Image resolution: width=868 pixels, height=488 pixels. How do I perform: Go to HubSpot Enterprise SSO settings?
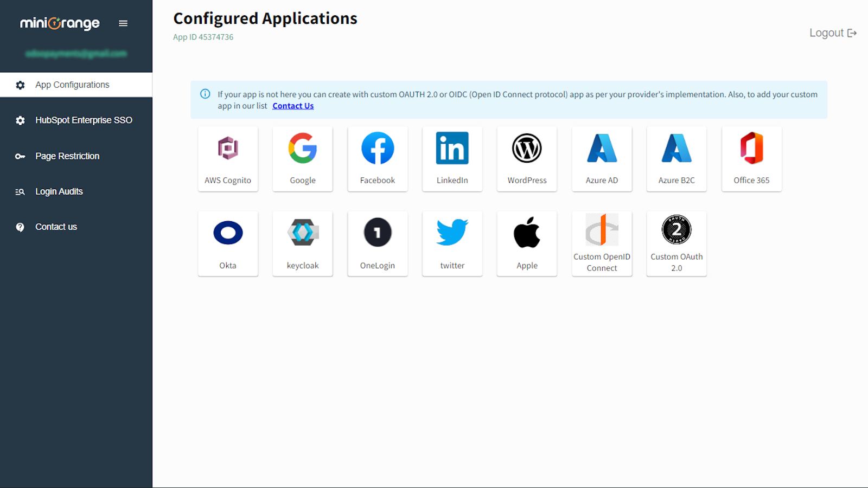click(x=84, y=120)
